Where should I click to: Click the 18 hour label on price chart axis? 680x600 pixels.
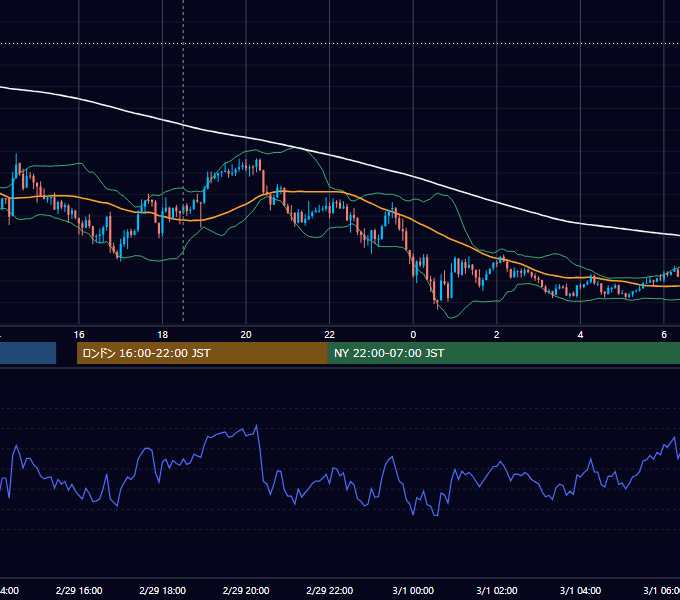tap(162, 335)
